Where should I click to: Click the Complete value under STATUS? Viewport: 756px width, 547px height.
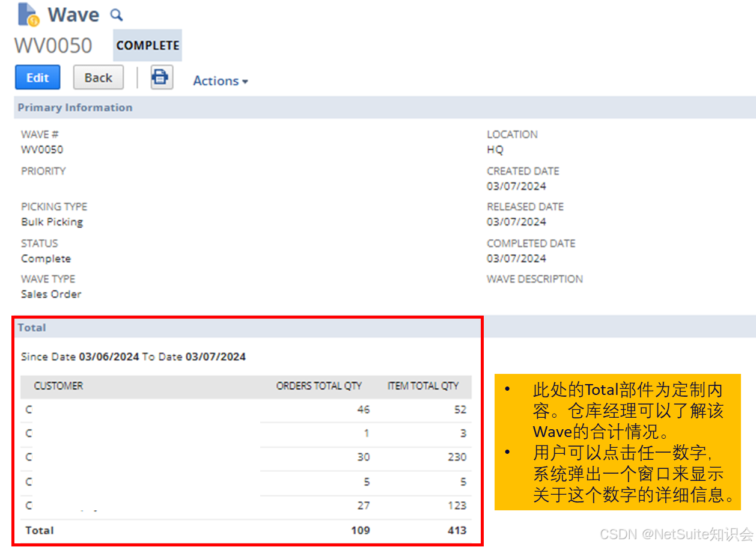[46, 258]
